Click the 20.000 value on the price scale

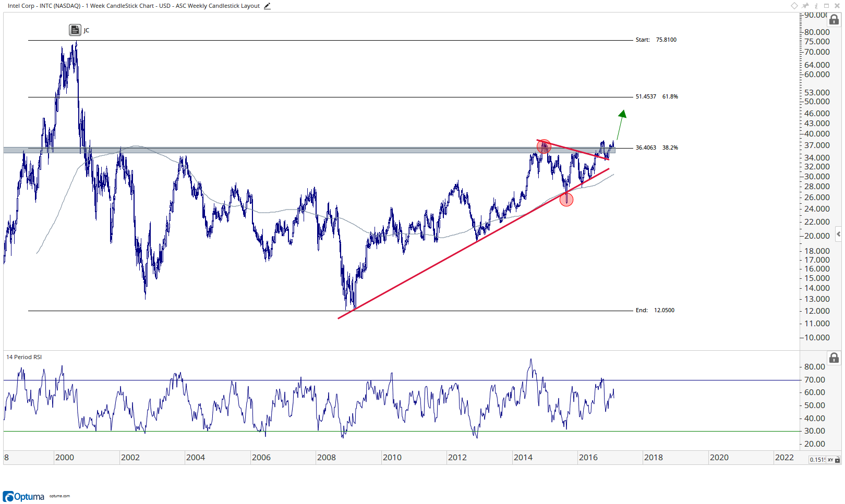817,236
